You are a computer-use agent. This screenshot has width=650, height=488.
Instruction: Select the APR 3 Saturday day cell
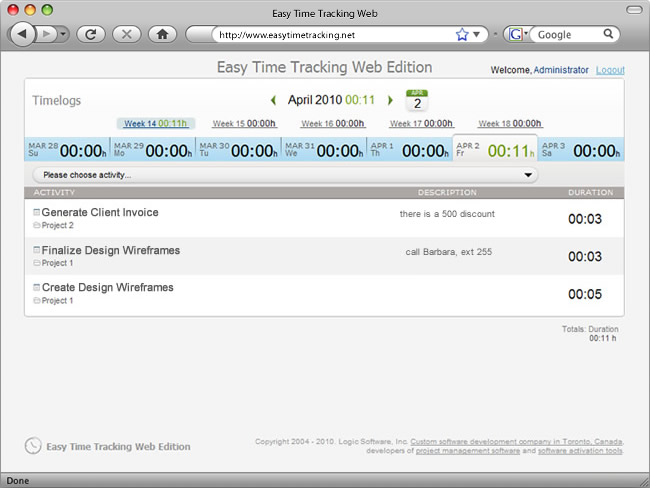point(581,150)
